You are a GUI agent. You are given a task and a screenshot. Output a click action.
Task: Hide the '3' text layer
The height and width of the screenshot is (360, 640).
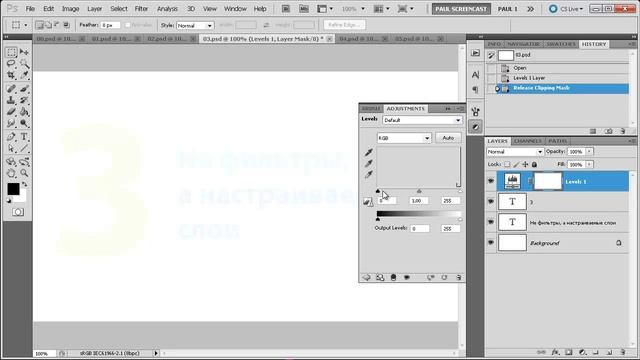pos(491,202)
